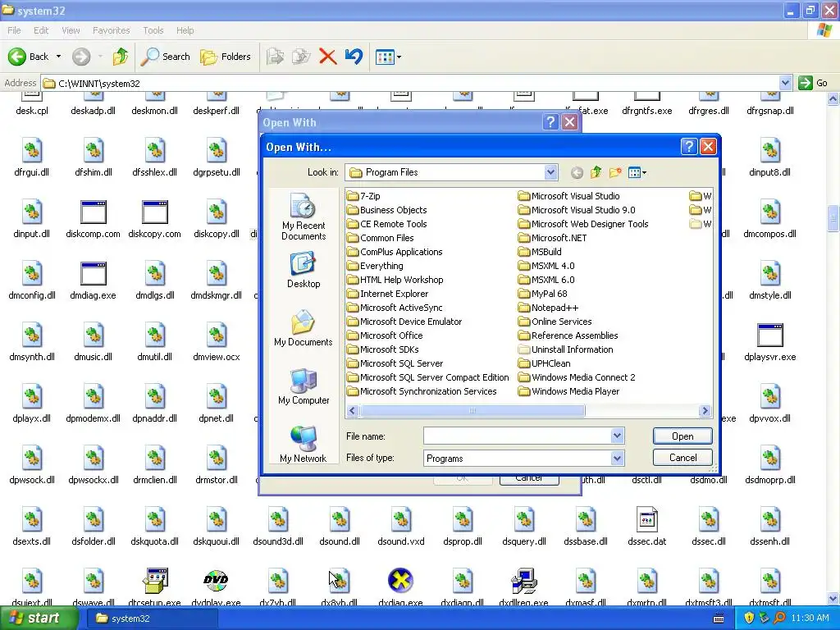This screenshot has width=840, height=630.
Task: Click the Explorer window scroll-up arrow
Action: [x=833, y=99]
